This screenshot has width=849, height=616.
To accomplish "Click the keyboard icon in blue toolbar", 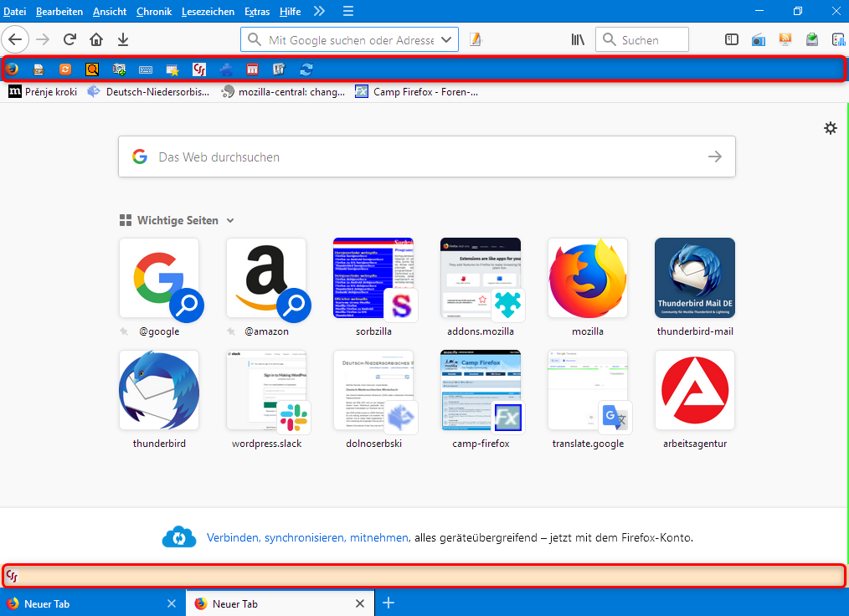I will click(x=146, y=69).
